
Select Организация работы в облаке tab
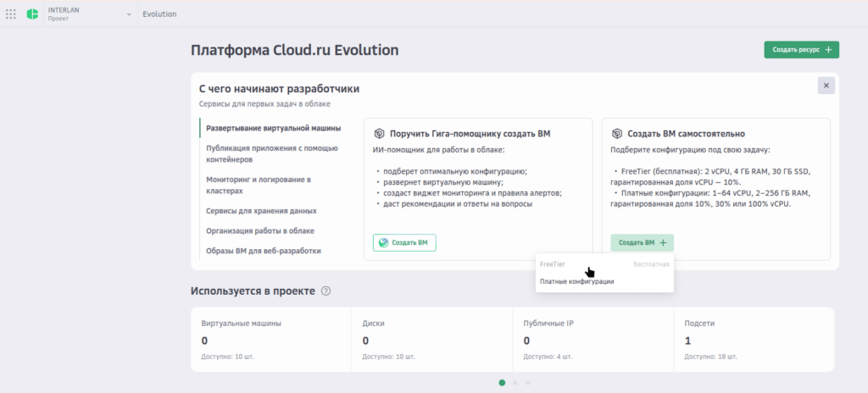pos(260,231)
